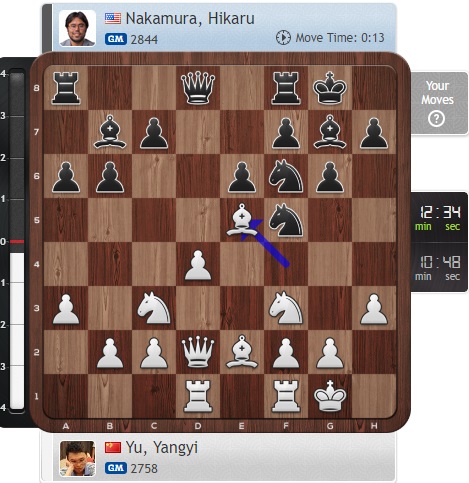
Task: Click the move time clock icon
Action: click(283, 38)
